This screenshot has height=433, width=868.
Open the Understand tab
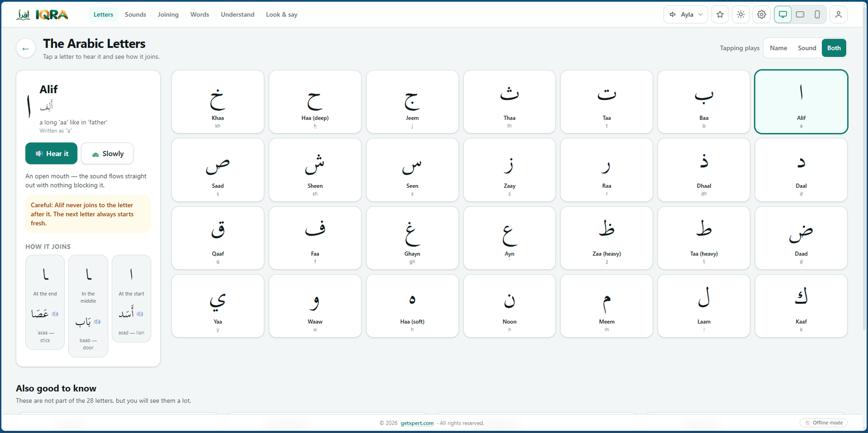coord(238,15)
